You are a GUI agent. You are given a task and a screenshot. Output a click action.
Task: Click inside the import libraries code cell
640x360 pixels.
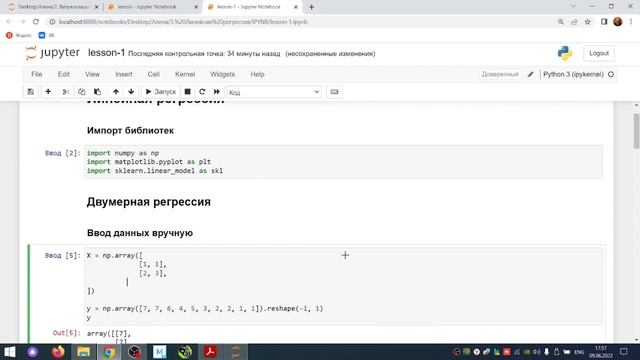343,162
